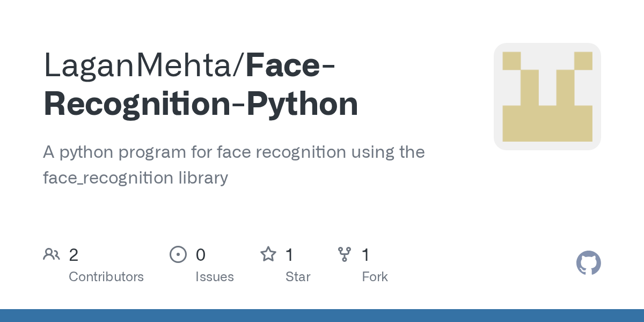This screenshot has height=322, width=644.
Task: Open the Face-Recognition-Python repository title
Action: (201, 85)
